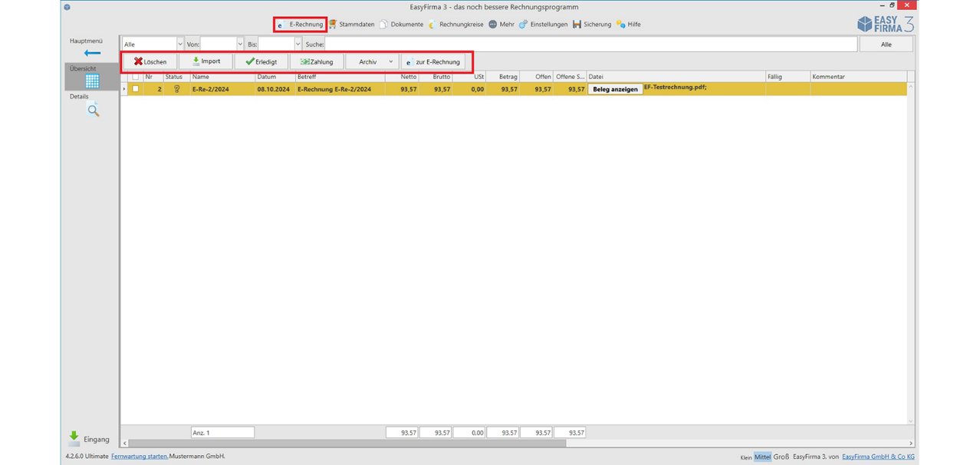Sort by the Name column header
This screenshot has height=465, width=980.
[222, 77]
